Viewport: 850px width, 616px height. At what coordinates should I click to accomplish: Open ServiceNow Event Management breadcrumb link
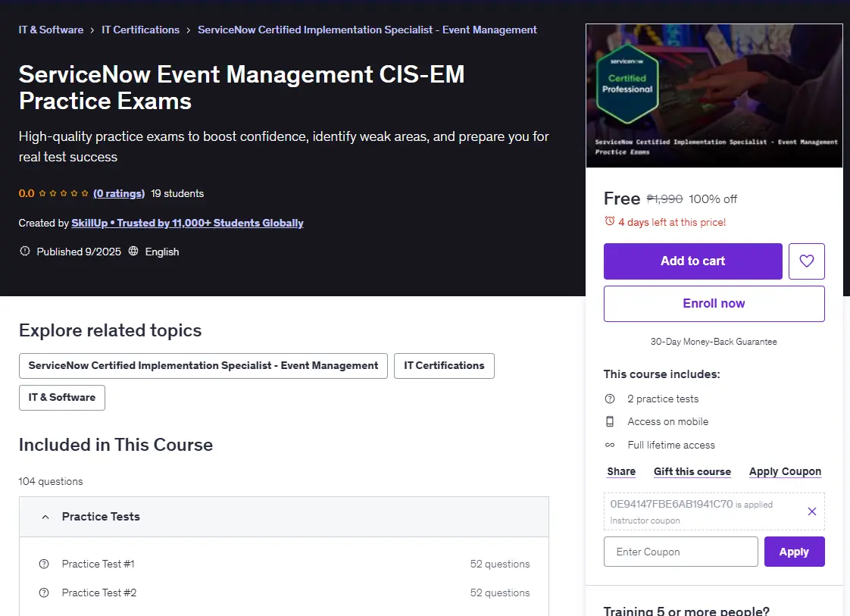(x=367, y=30)
